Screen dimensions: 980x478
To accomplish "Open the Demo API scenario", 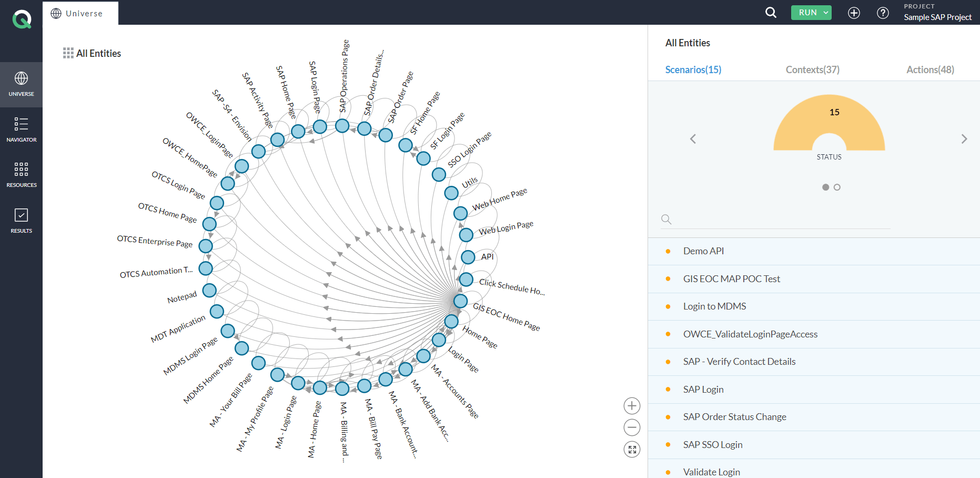I will (814, 252).
